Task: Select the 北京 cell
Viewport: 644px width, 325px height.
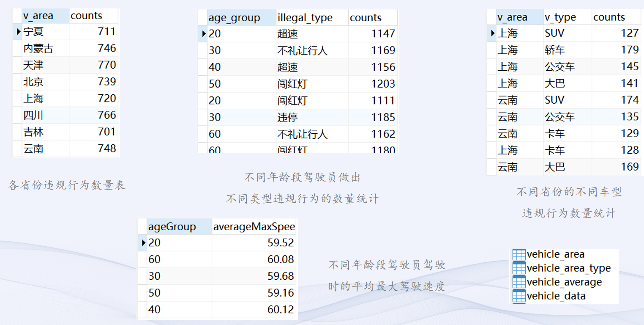Action: [45, 82]
